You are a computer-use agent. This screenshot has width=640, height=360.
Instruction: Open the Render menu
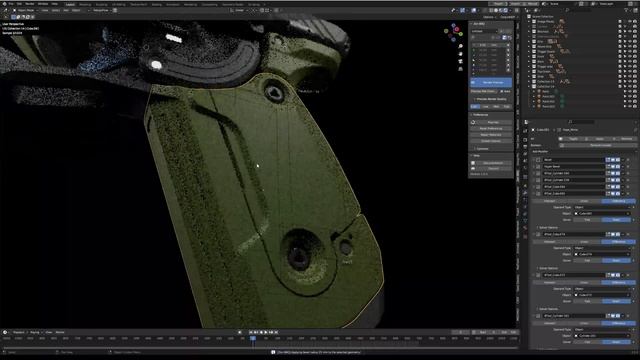point(29,4)
